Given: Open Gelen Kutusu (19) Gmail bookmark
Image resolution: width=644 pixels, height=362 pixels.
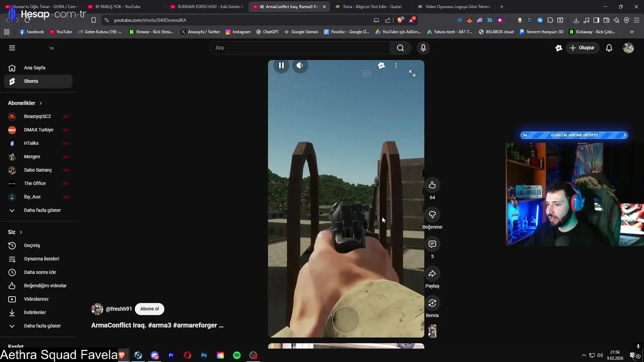Looking at the screenshot, I should pos(100,32).
